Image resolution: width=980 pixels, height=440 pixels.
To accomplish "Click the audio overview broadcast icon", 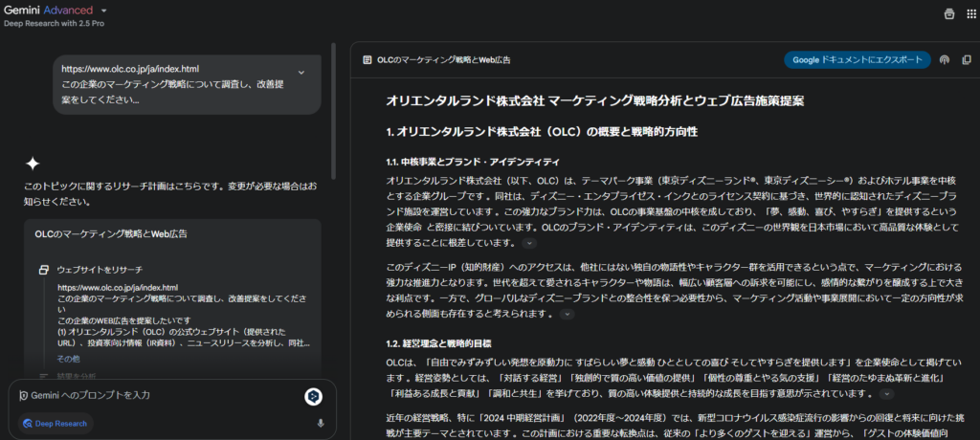I will (944, 59).
